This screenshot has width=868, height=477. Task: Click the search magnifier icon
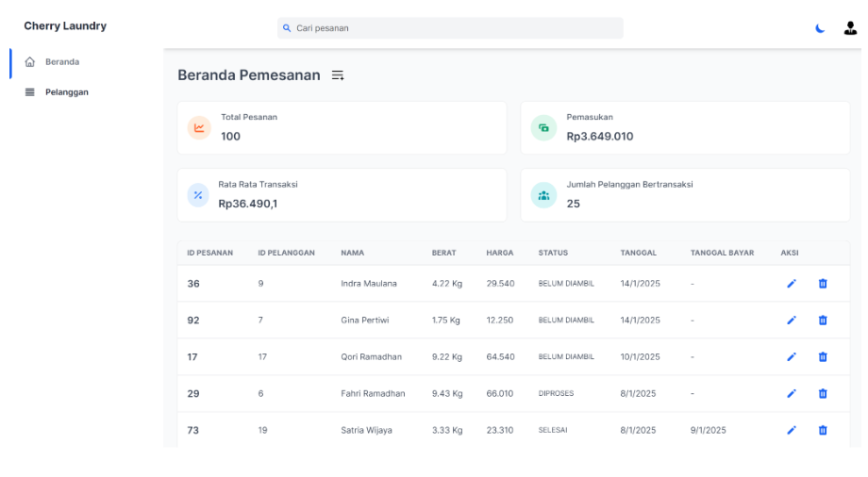click(x=287, y=28)
